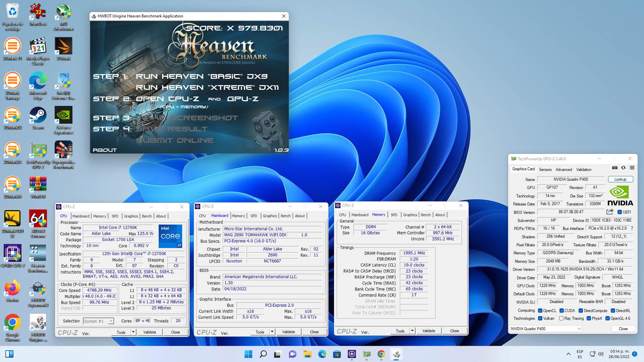This screenshot has height=362, width=644.
Task: Open Windows Start button on taskbar
Action: tap(248, 354)
